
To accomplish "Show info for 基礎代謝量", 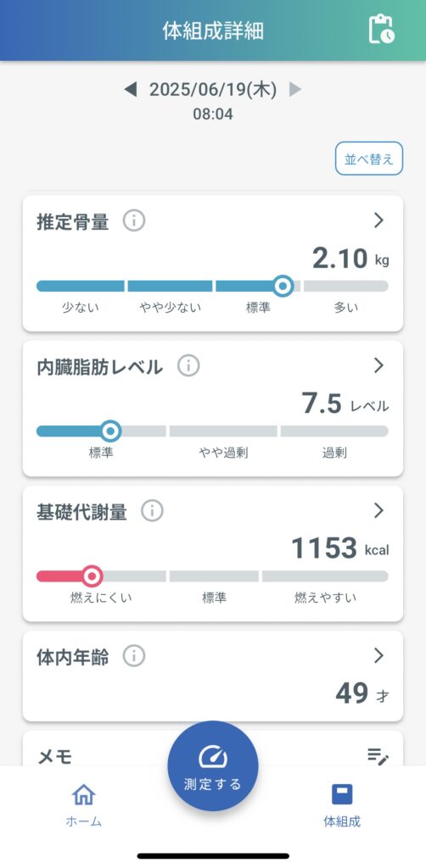I will (x=152, y=511).
